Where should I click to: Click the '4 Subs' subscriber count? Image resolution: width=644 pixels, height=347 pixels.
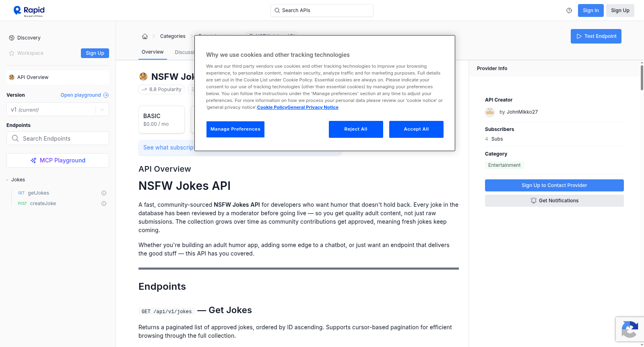(x=494, y=139)
